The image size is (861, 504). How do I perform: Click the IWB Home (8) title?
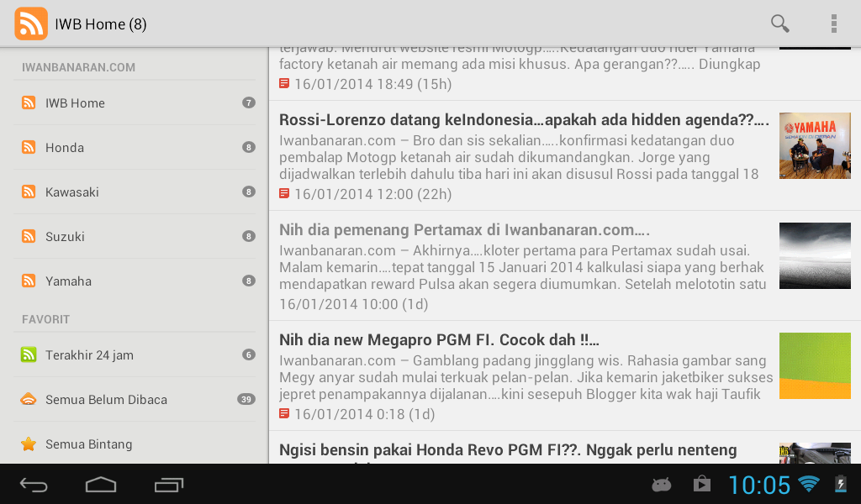pyautogui.click(x=101, y=24)
